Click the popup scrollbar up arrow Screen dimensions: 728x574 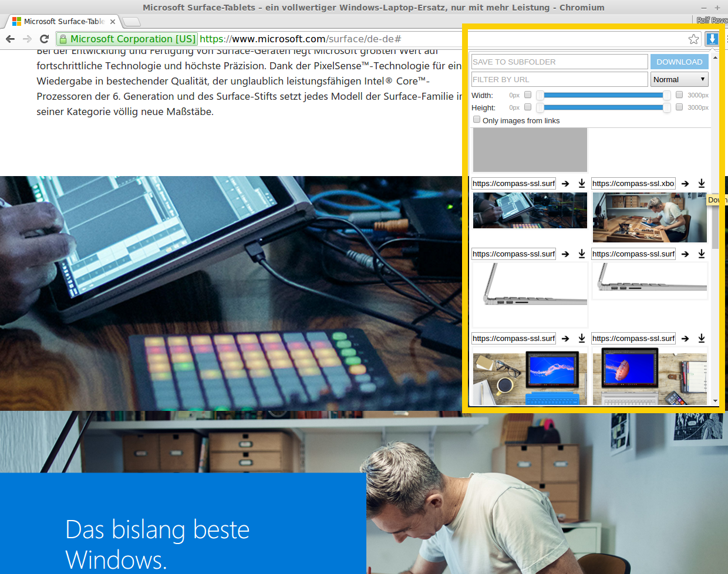715,58
